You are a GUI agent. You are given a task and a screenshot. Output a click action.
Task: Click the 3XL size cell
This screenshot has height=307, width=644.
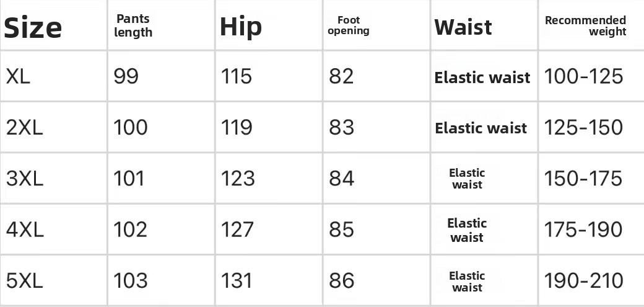(25, 179)
